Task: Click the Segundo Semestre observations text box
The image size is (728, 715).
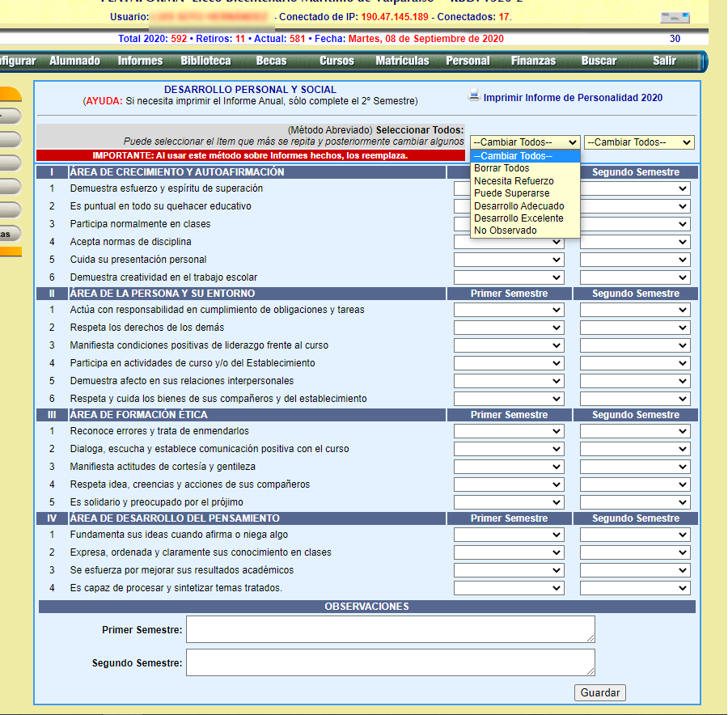Action: (391, 662)
